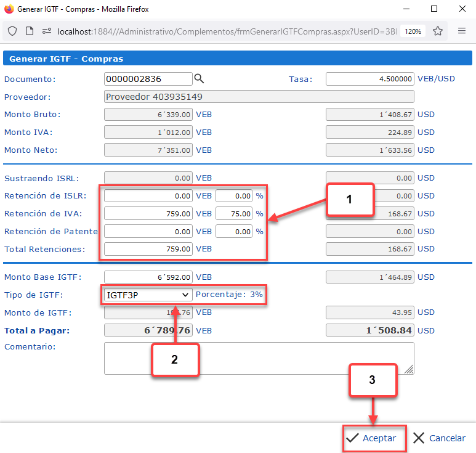476x453 pixels.
Task: Click the Total Retenciones VEB field
Action: pos(148,250)
